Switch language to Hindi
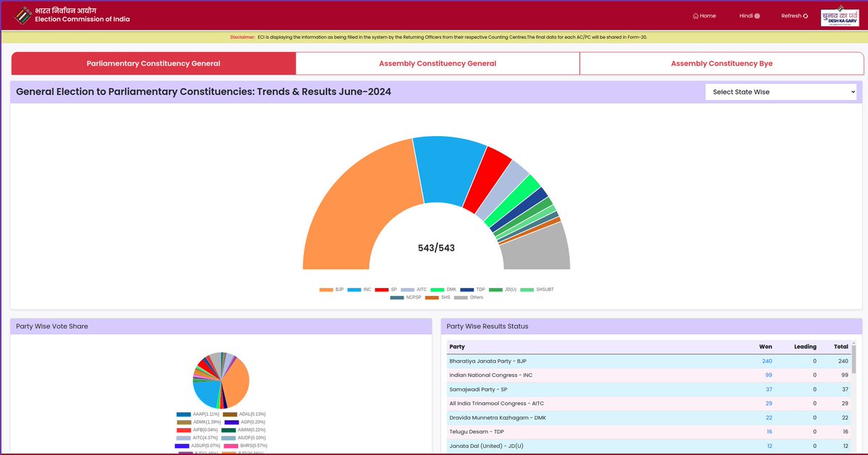Image resolution: width=868 pixels, height=455 pixels. tap(749, 16)
